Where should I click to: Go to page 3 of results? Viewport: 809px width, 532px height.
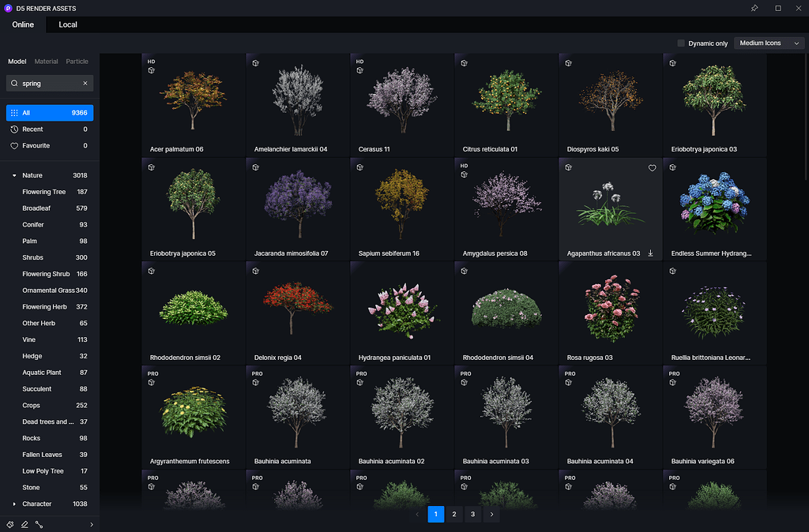(x=472, y=514)
